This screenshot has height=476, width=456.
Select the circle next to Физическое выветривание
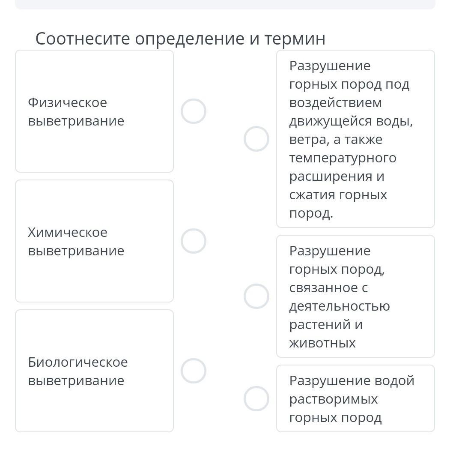pyautogui.click(x=194, y=111)
